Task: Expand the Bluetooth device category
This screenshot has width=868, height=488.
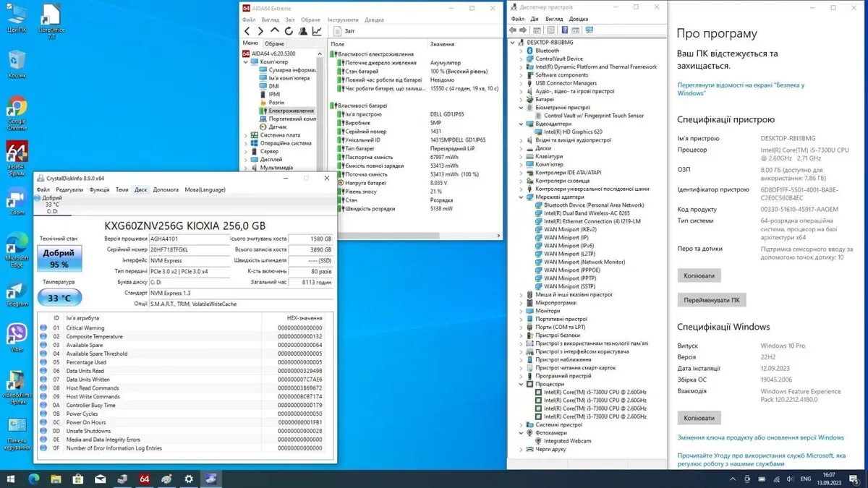Action: tap(521, 51)
